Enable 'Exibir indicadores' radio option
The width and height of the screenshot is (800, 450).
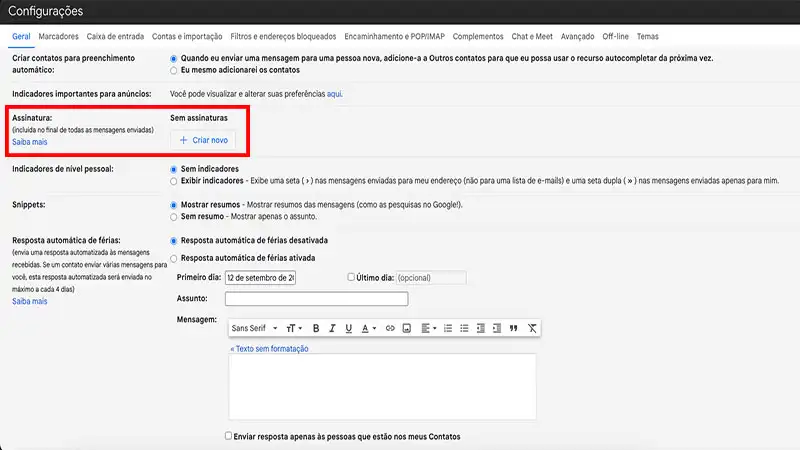pyautogui.click(x=174, y=182)
